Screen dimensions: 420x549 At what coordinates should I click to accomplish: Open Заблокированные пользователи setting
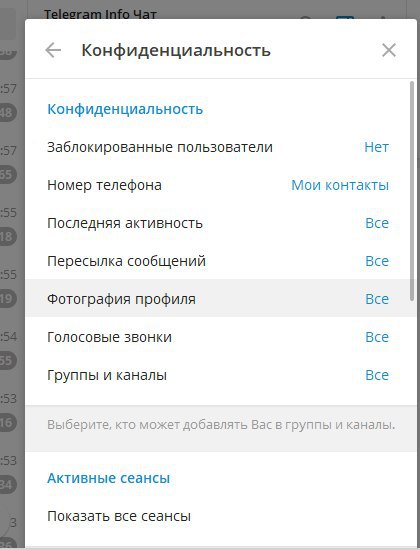pyautogui.click(x=220, y=147)
